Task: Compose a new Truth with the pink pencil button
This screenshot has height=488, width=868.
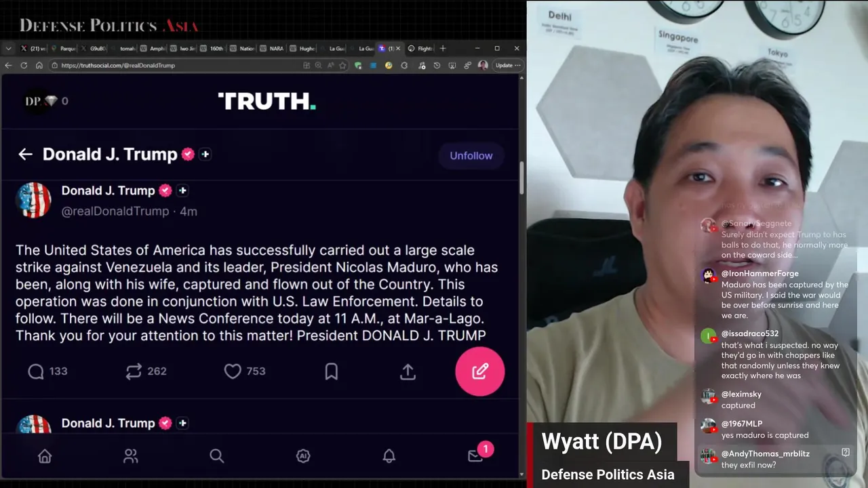Action: pos(480,371)
